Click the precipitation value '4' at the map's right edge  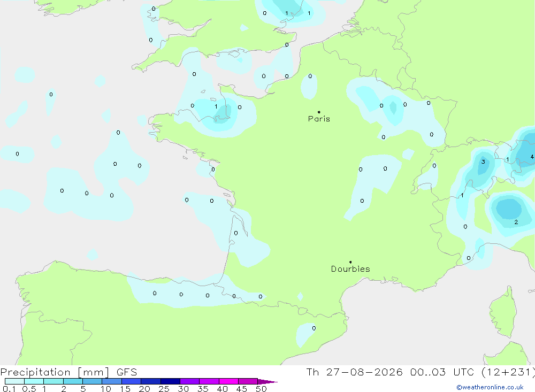click(x=532, y=157)
